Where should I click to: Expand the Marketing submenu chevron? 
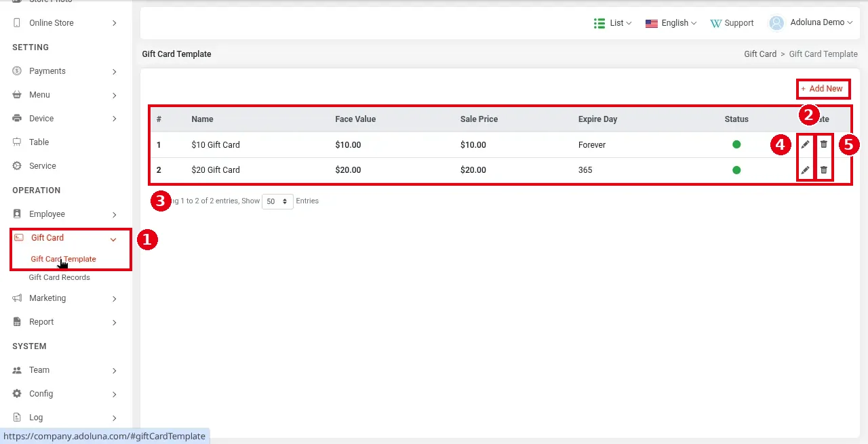(115, 299)
